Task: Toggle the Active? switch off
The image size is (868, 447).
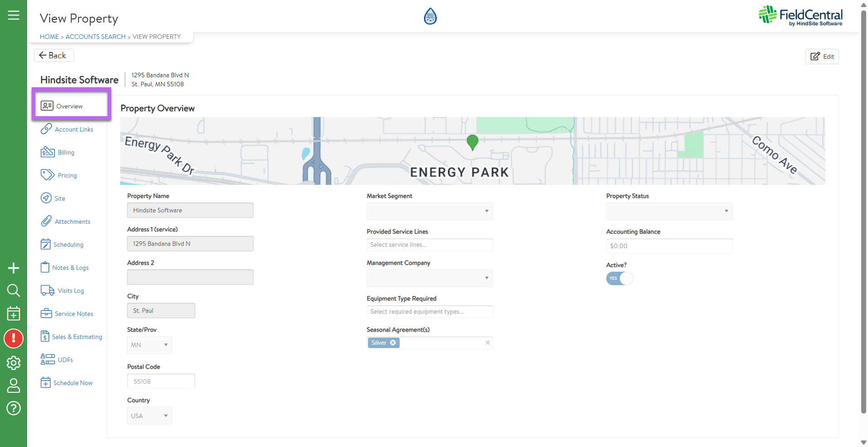Action: tap(619, 278)
